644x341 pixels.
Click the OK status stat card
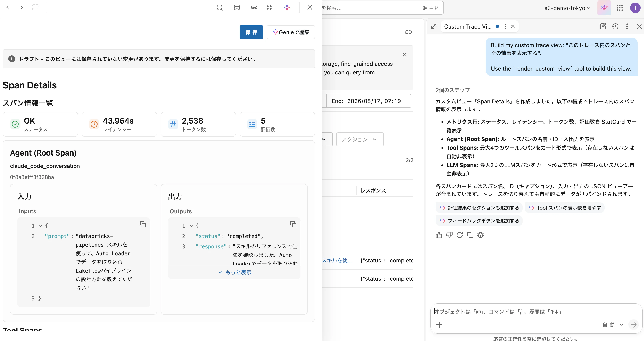click(40, 124)
